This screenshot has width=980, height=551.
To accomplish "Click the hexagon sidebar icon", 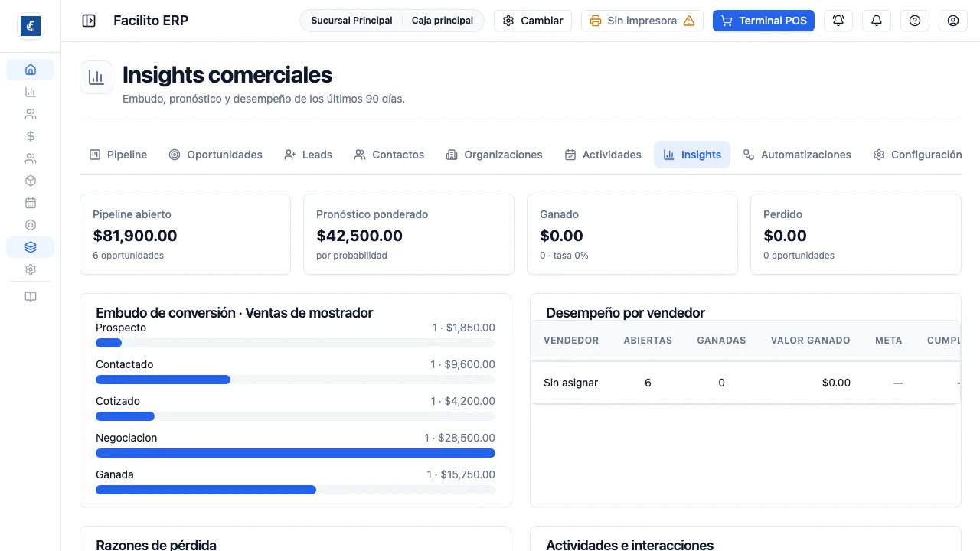I will click(x=31, y=225).
